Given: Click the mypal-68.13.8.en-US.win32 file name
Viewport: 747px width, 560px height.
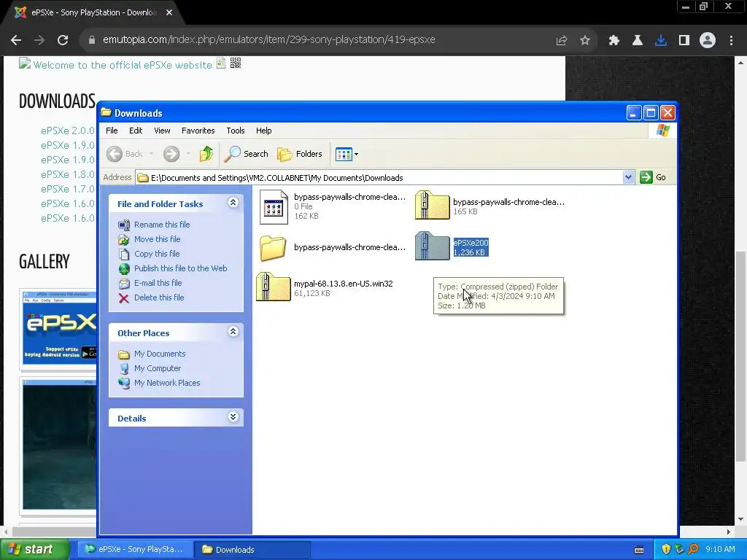Looking at the screenshot, I should click(x=344, y=284).
